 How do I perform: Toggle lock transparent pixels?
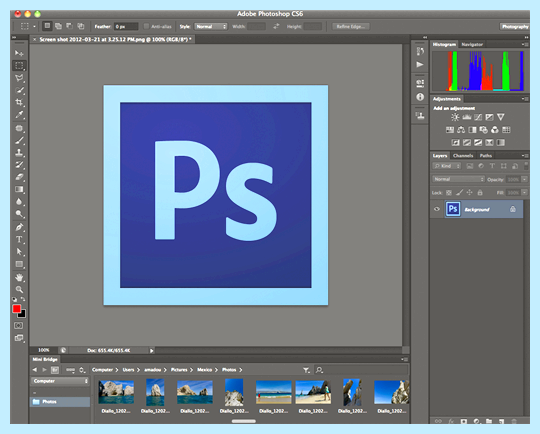click(x=449, y=193)
